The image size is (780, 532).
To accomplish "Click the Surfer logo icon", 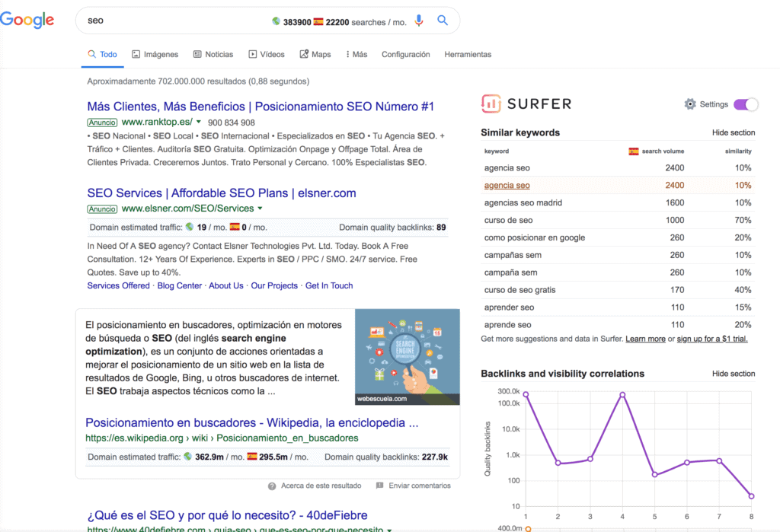I will point(491,104).
